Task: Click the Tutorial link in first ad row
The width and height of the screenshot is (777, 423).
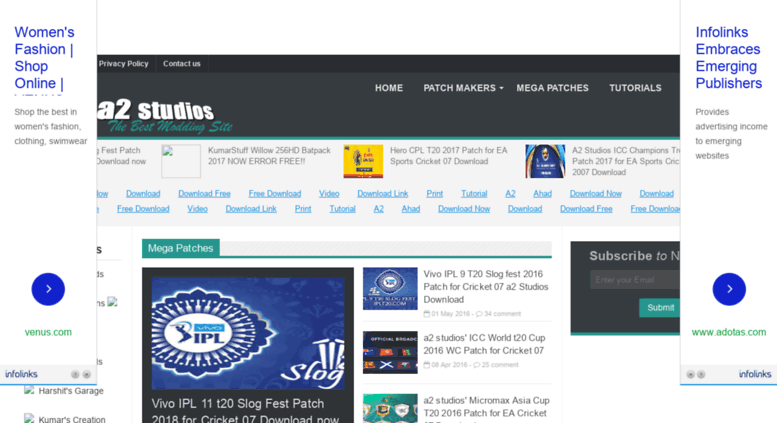Action: [474, 194]
